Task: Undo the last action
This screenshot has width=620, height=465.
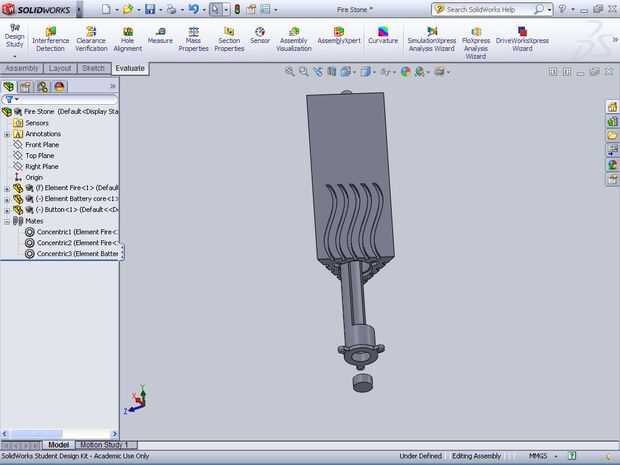Action: [x=193, y=9]
